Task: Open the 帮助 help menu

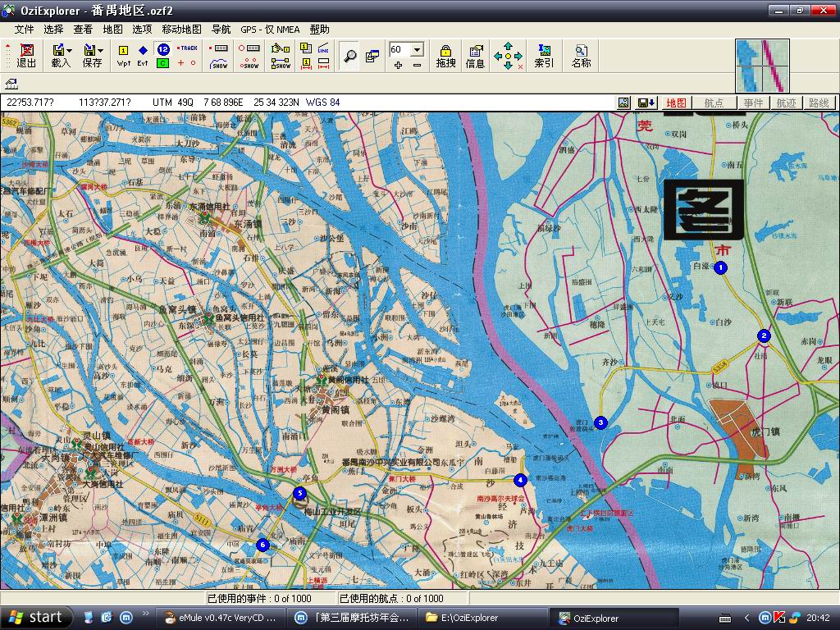Action: tap(319, 30)
